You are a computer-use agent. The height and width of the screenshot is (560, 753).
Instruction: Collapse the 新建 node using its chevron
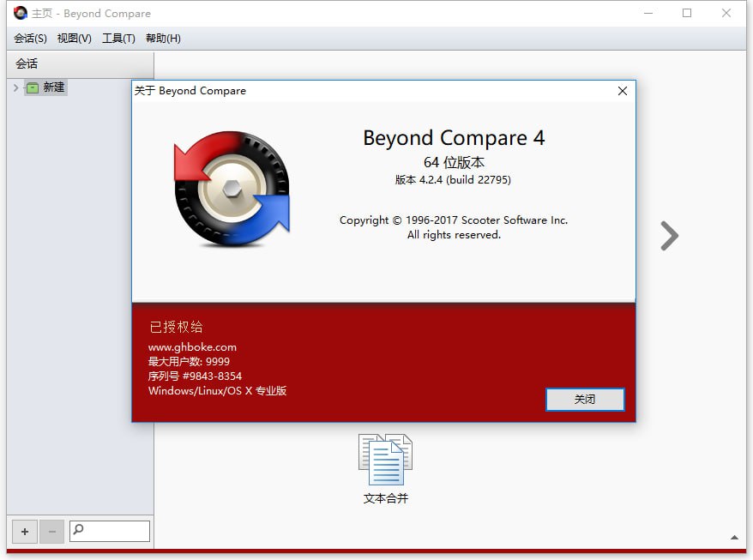pos(15,87)
